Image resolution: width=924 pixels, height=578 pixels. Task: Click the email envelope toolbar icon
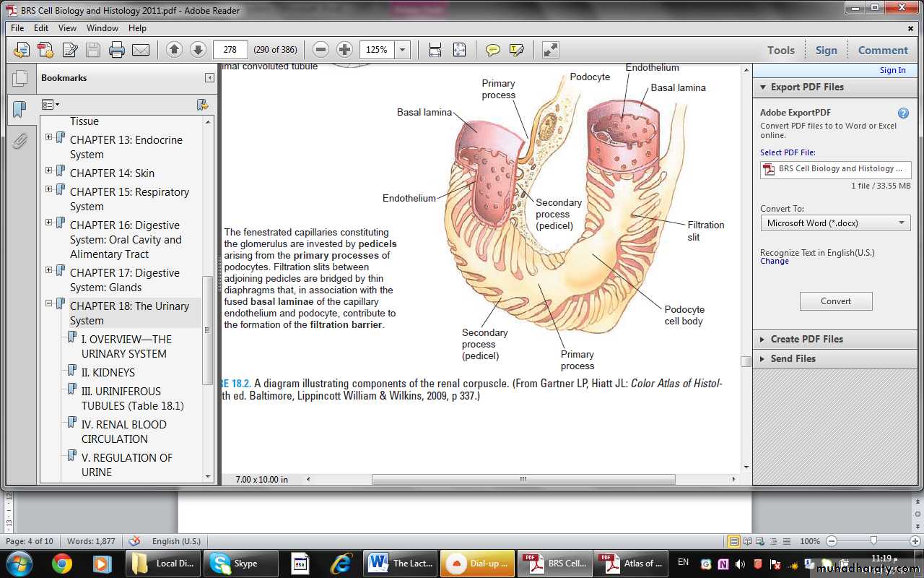tap(141, 50)
